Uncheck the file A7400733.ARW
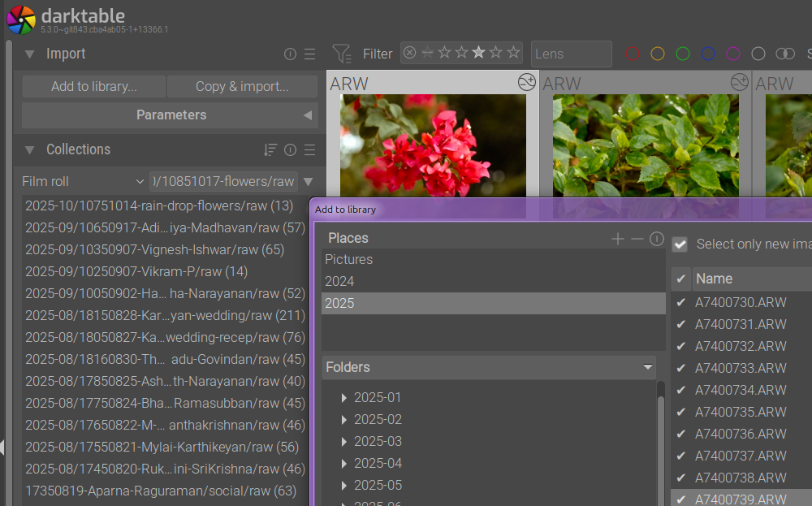 pos(680,368)
